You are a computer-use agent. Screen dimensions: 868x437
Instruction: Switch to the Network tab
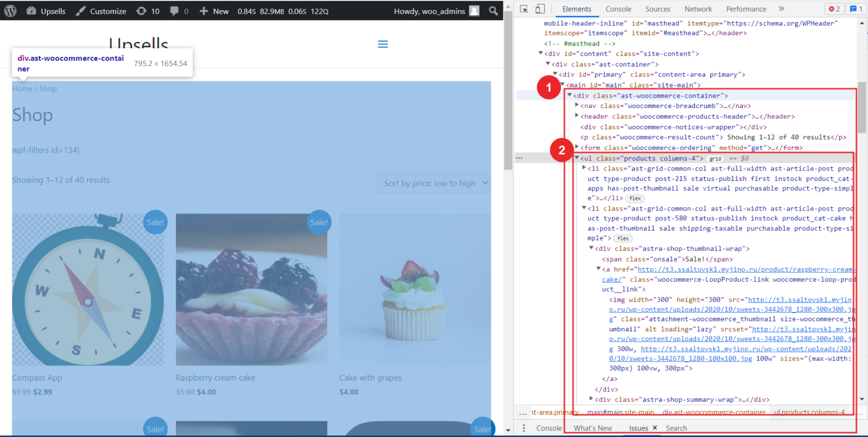tap(698, 9)
